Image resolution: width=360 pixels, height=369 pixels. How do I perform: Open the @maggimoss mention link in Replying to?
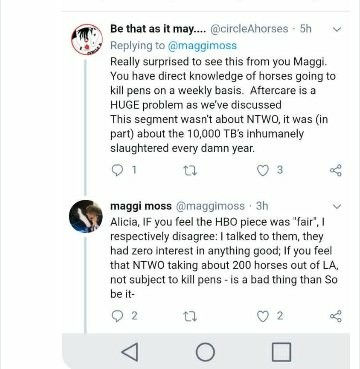202,45
